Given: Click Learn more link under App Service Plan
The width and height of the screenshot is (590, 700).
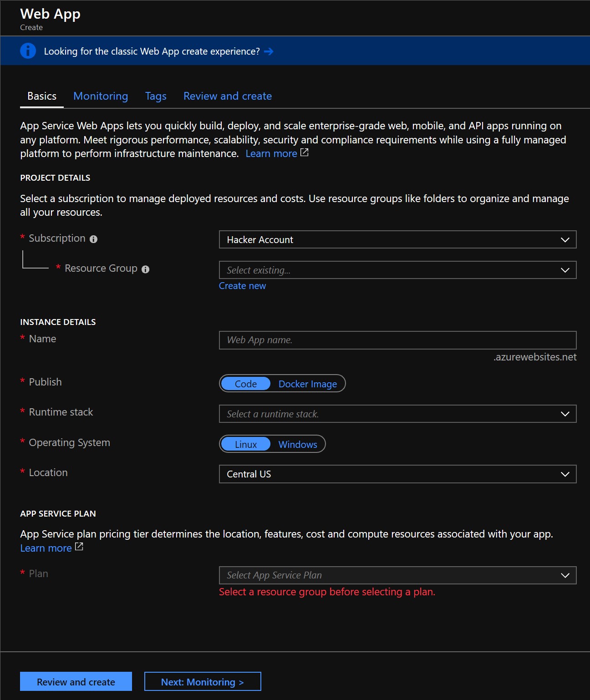Looking at the screenshot, I should (x=46, y=548).
